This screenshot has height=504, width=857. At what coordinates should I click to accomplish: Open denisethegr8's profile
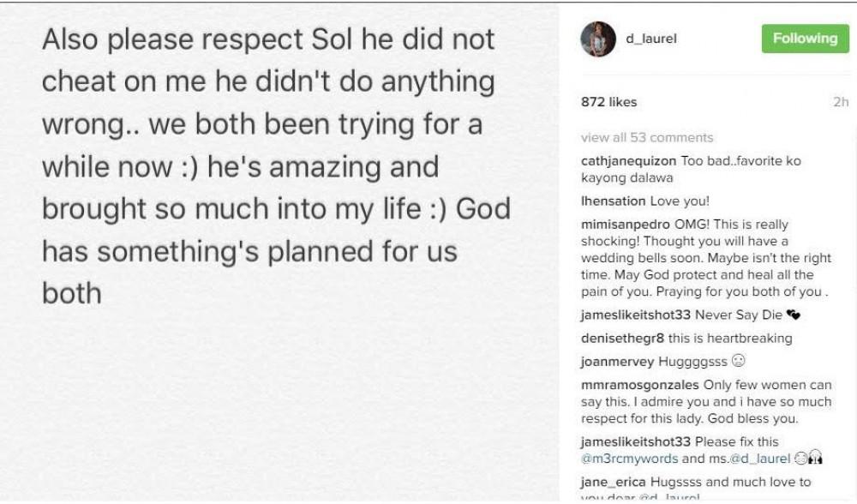click(623, 338)
